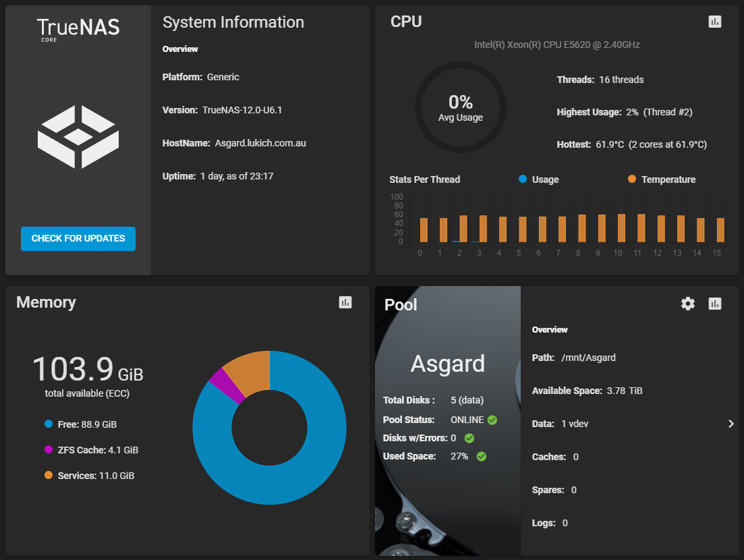Click the Stats Per Thread label
The image size is (744, 560).
pyautogui.click(x=425, y=179)
